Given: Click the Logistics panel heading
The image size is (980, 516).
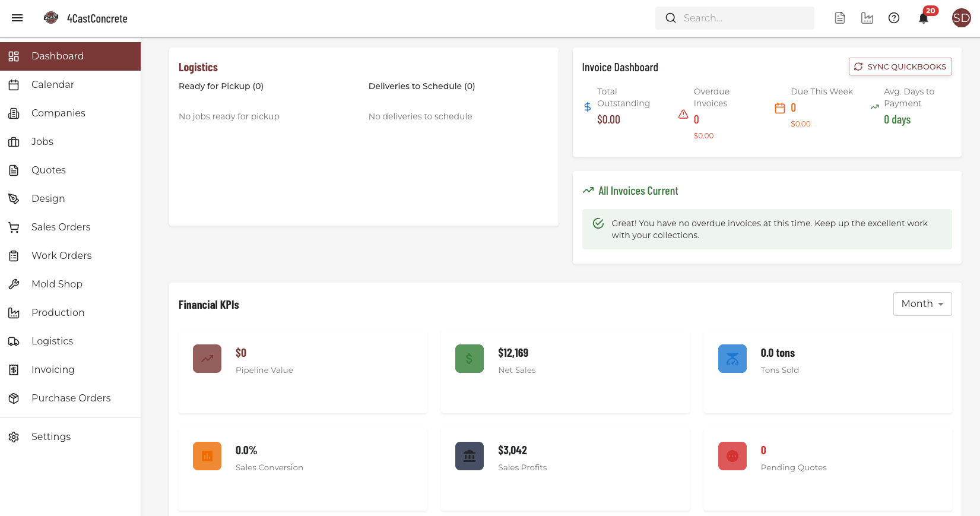Looking at the screenshot, I should (x=198, y=68).
